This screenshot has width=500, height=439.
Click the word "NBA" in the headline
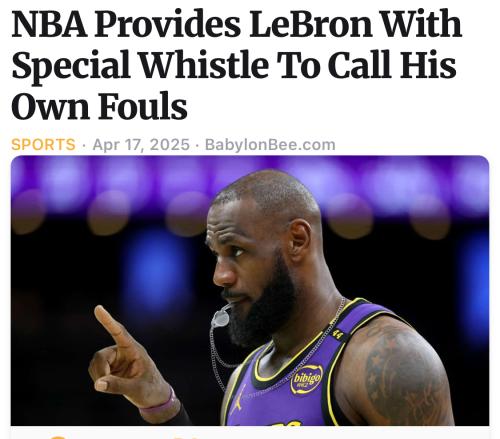[49, 24]
